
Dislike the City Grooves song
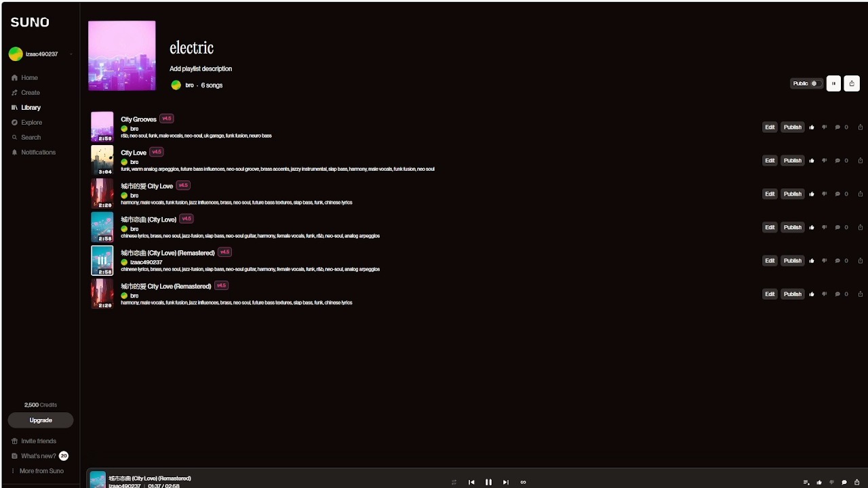(825, 127)
